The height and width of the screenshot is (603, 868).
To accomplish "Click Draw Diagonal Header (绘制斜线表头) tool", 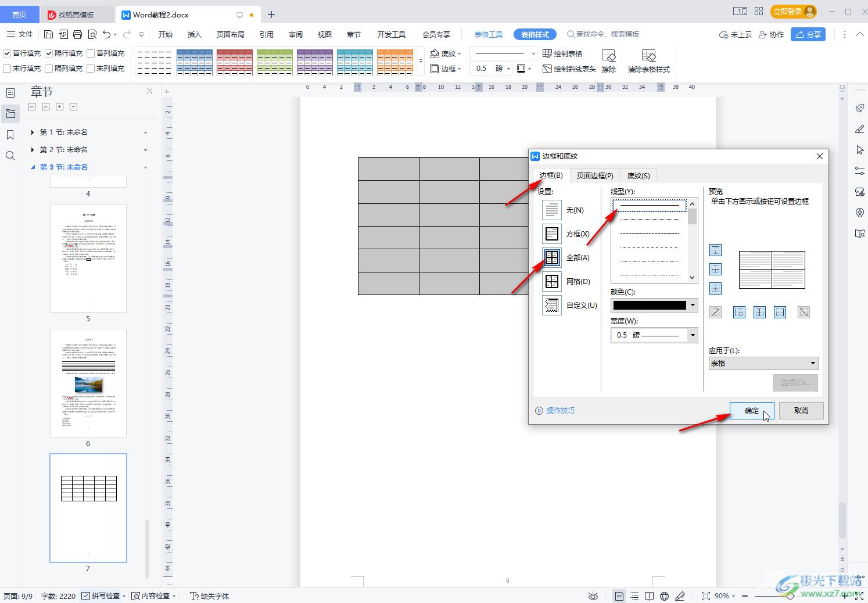I will pos(569,69).
